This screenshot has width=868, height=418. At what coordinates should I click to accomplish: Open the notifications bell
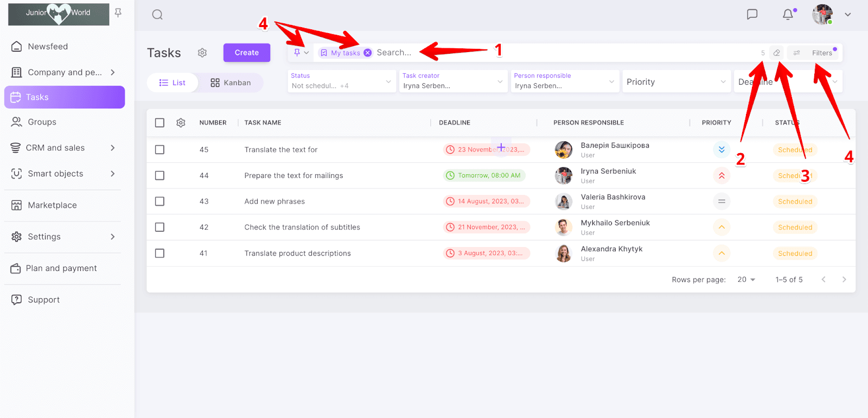tap(788, 14)
